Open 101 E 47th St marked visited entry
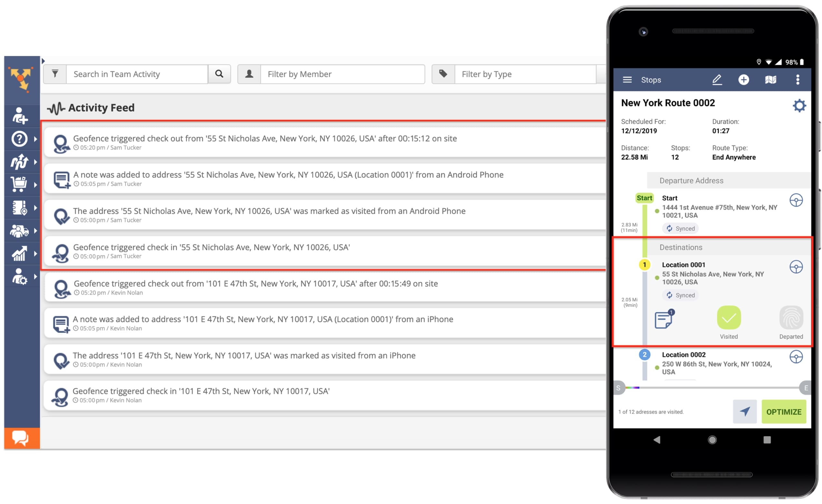Image resolution: width=822 pixels, height=504 pixels. coord(325,360)
